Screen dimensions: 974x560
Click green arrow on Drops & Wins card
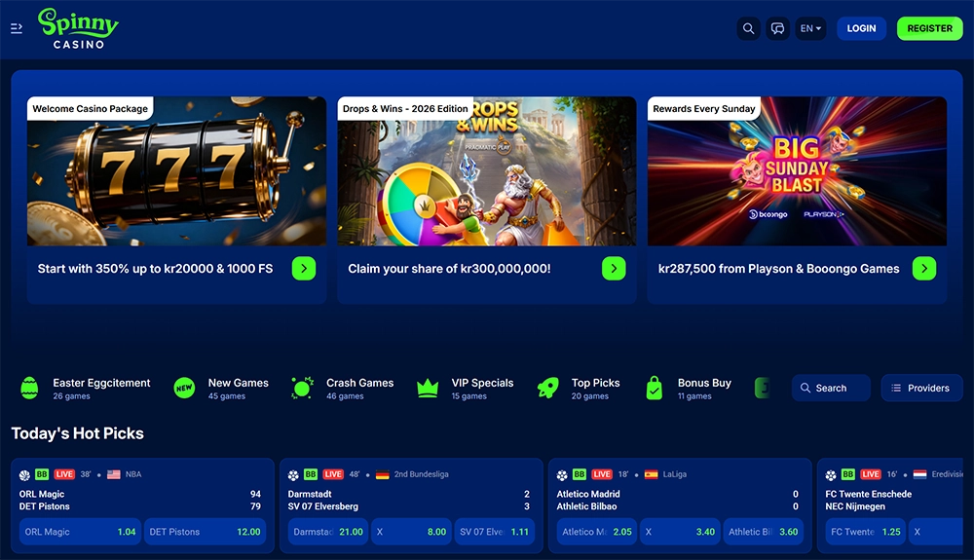tap(614, 268)
